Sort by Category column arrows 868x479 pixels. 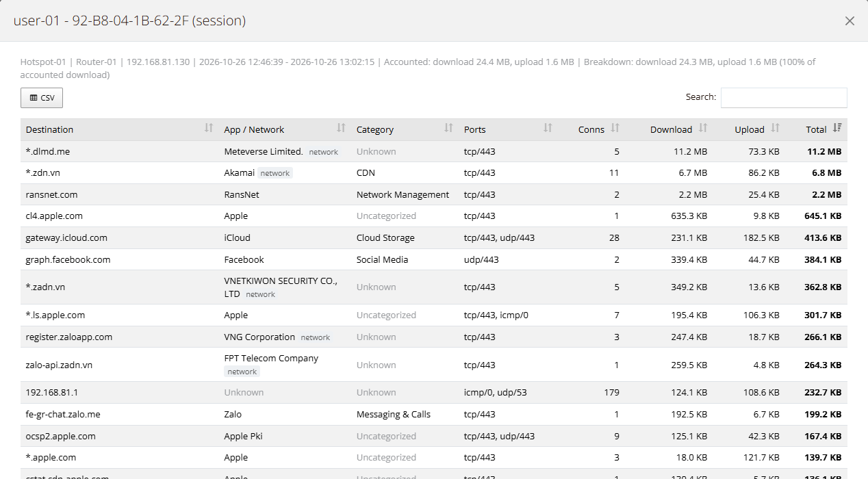448,128
